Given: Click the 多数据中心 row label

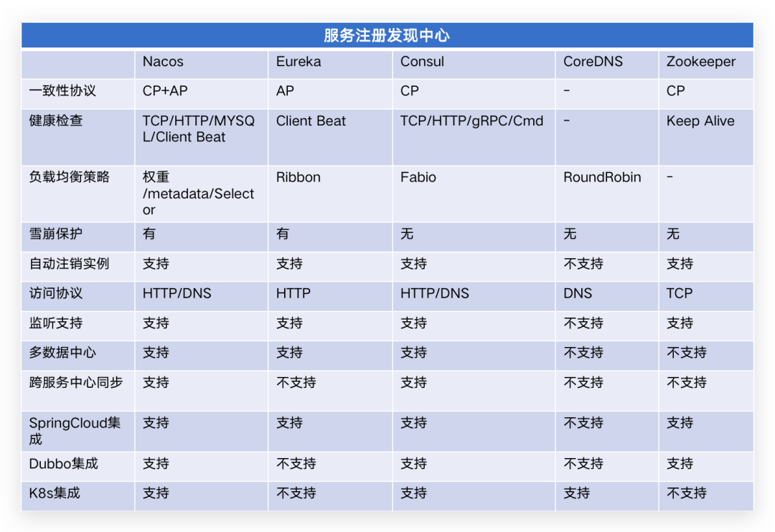Looking at the screenshot, I should pos(62,353).
